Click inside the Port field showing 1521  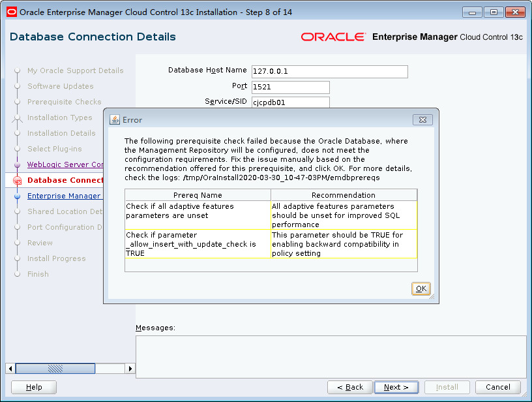290,87
